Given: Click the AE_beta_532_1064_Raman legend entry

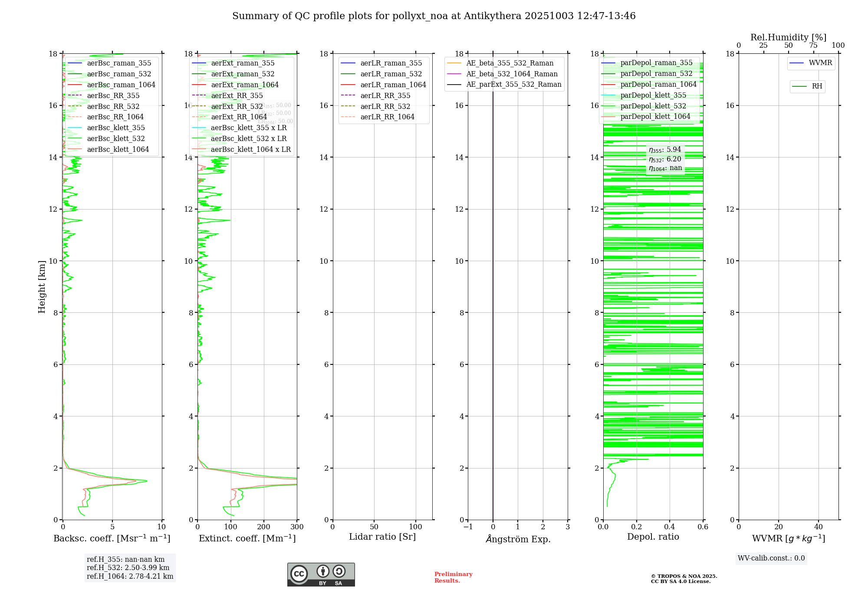Looking at the screenshot, I should point(511,74).
